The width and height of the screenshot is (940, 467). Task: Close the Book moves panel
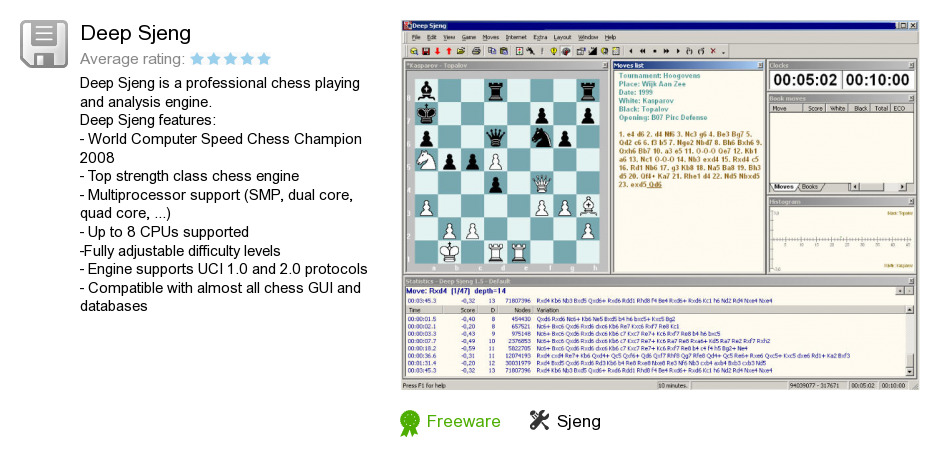912,98
